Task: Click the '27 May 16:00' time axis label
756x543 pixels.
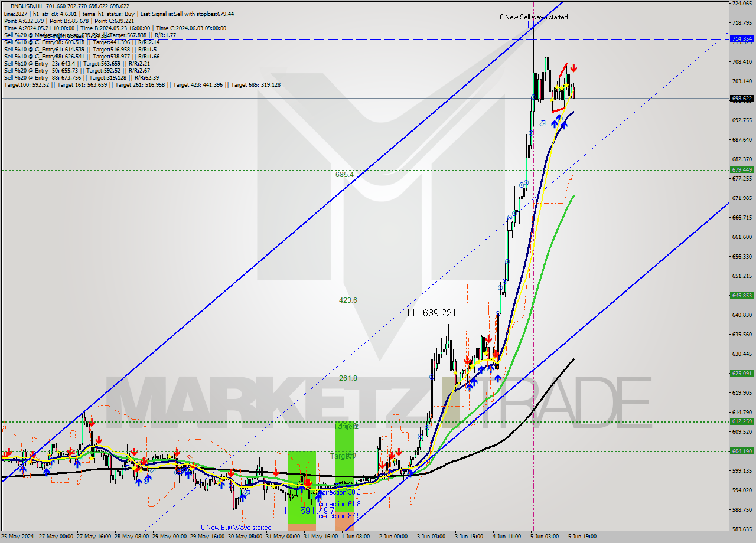Action: pyautogui.click(x=94, y=537)
